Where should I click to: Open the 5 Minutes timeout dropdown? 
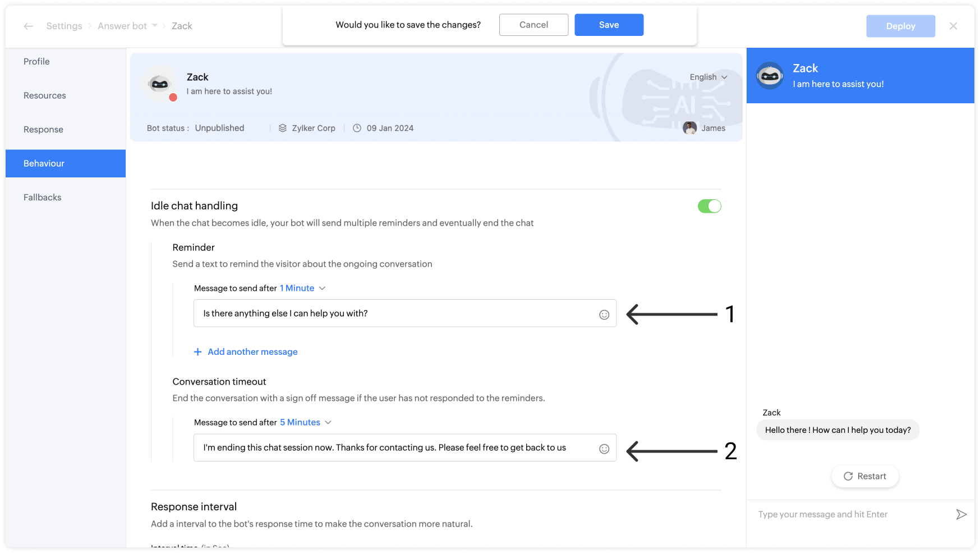pos(306,422)
